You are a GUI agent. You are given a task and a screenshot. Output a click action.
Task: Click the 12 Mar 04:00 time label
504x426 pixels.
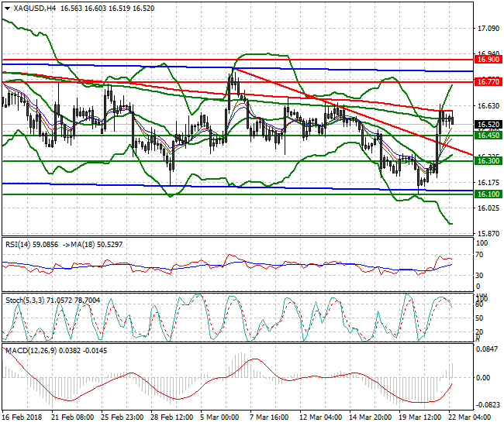click(x=320, y=417)
